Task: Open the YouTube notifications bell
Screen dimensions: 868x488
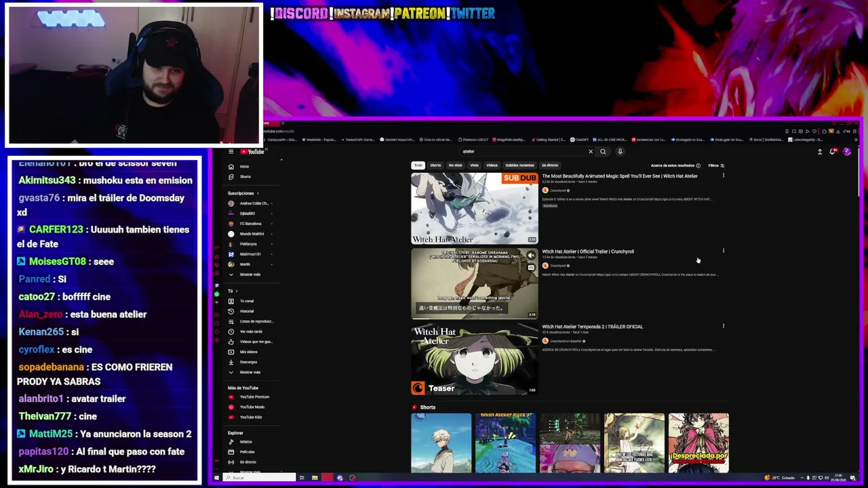Action: pos(833,152)
